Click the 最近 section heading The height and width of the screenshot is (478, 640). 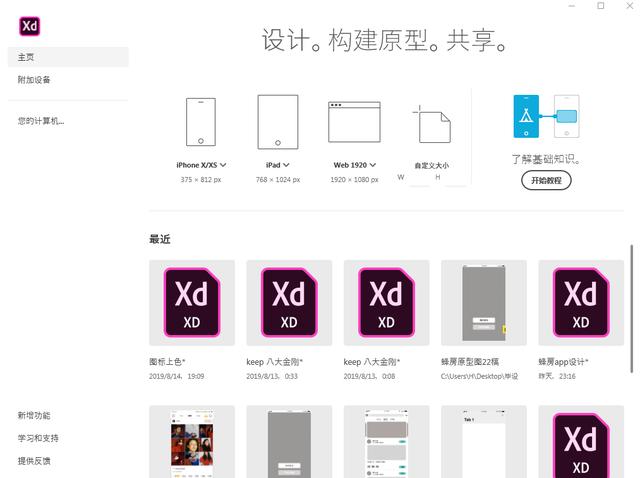coord(160,239)
